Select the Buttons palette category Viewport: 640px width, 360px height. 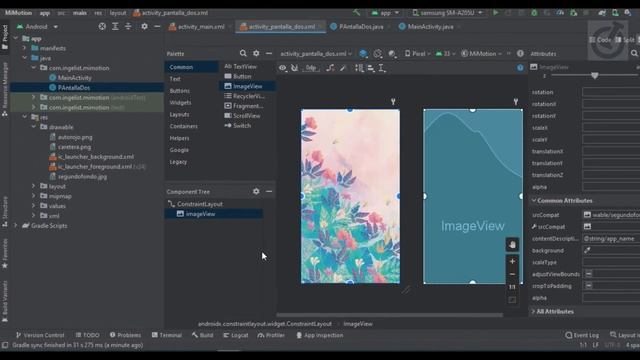point(180,91)
